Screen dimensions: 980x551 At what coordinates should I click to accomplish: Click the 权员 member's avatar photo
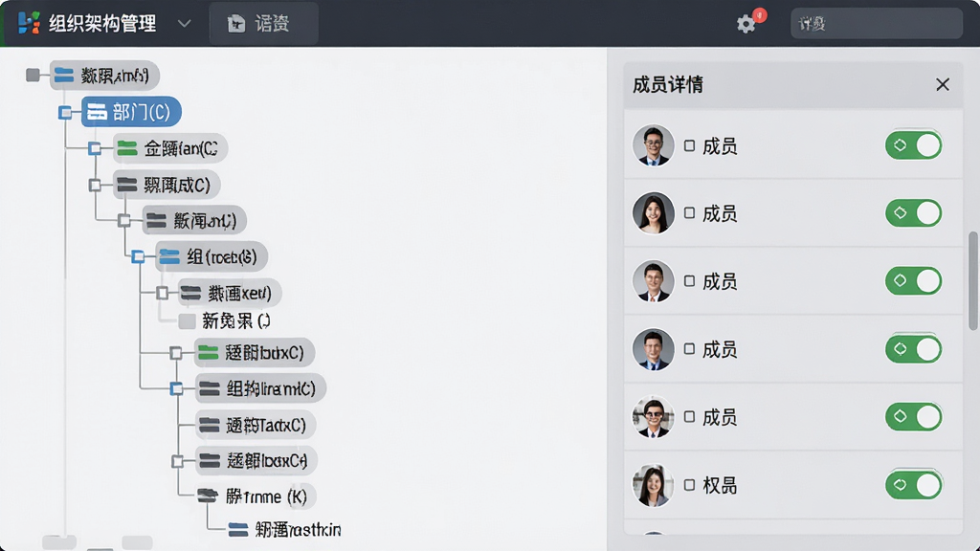click(653, 485)
